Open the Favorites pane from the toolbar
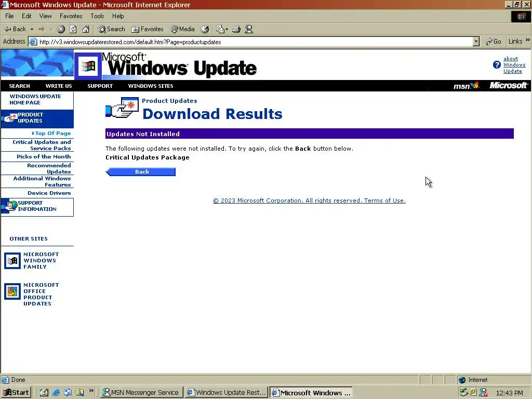 point(148,29)
